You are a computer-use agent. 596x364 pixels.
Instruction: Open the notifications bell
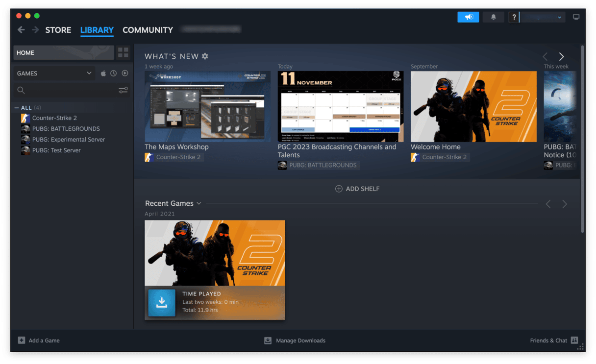[493, 17]
